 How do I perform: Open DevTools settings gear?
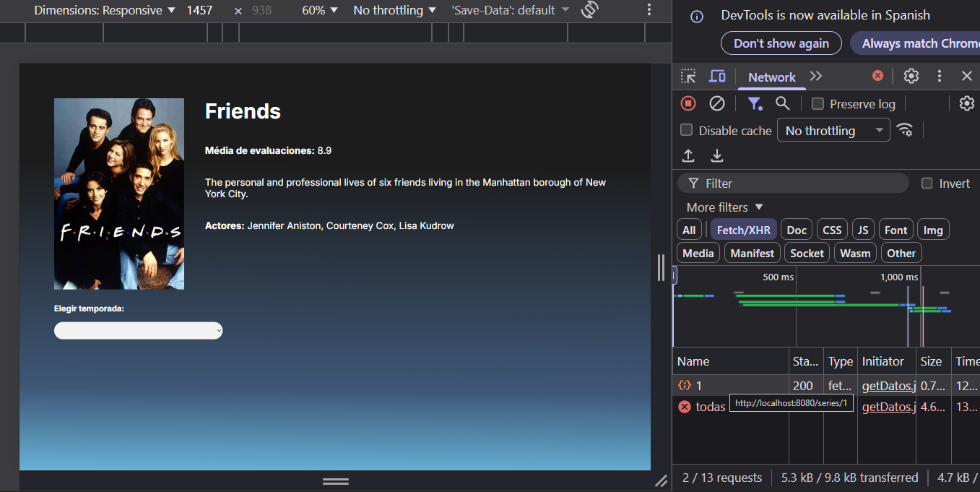pos(911,76)
